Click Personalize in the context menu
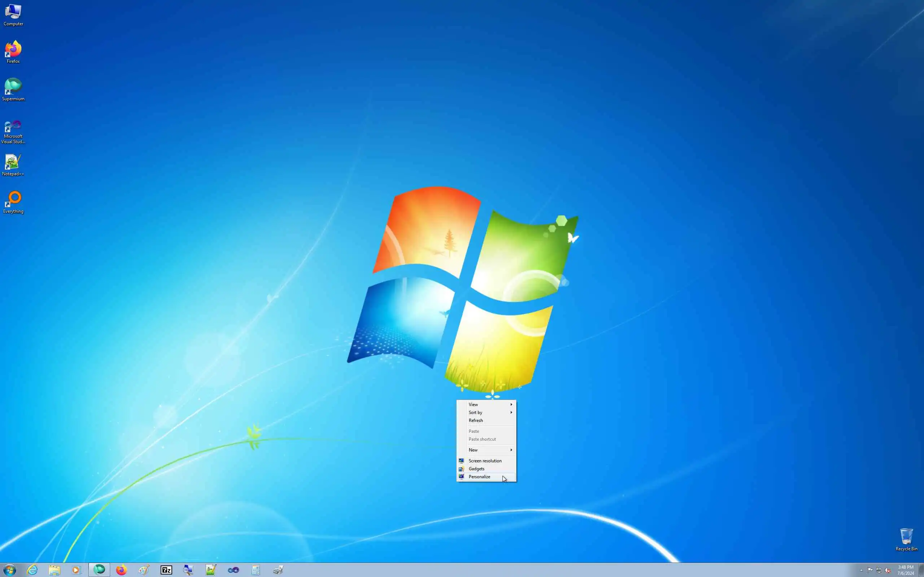This screenshot has height=577, width=924. point(479,477)
